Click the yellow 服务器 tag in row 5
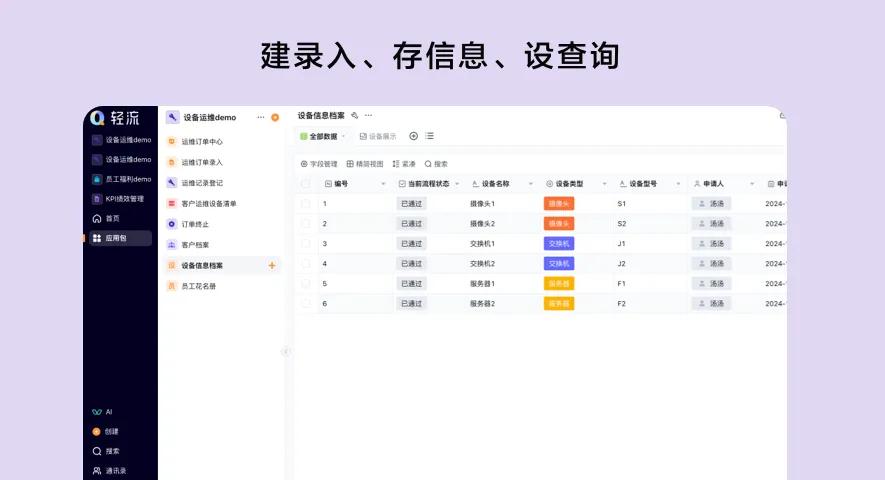Image resolution: width=885 pixels, height=480 pixels. (x=559, y=283)
